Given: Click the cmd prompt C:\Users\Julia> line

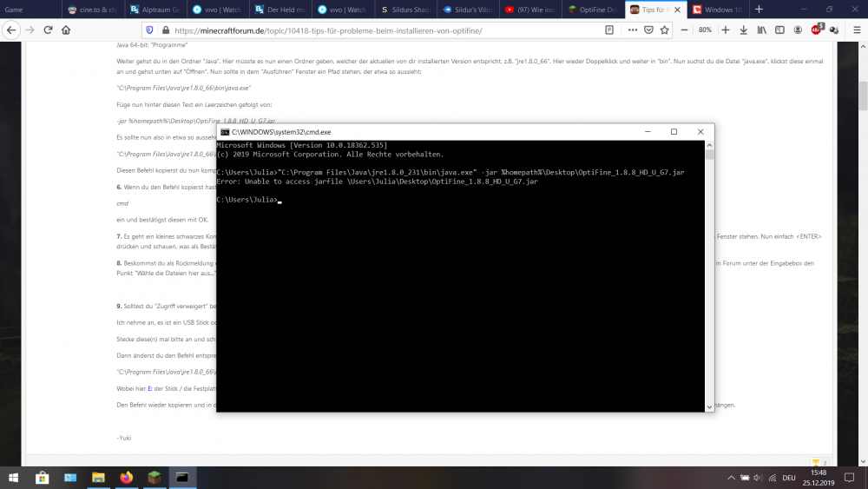Looking at the screenshot, I should [x=247, y=200].
